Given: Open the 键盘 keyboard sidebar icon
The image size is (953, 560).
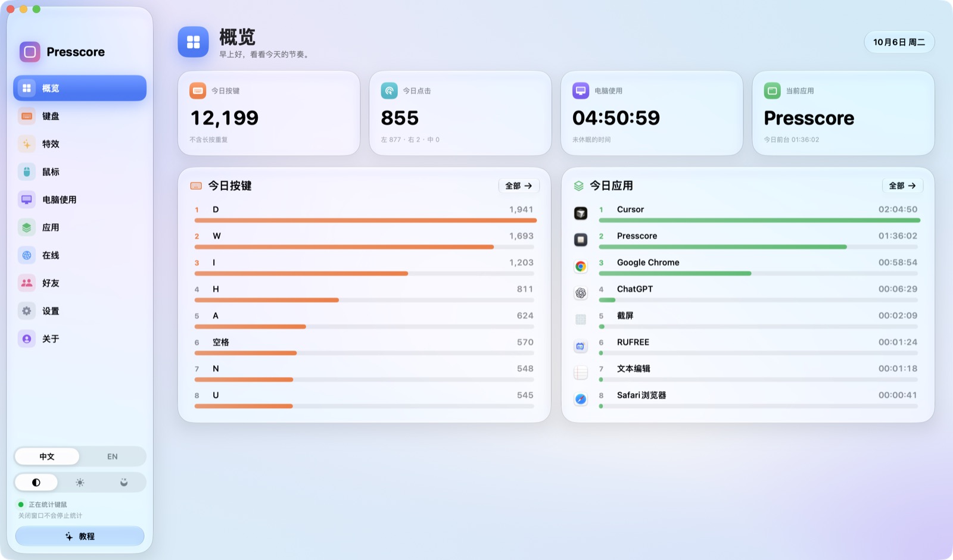Looking at the screenshot, I should 27,116.
